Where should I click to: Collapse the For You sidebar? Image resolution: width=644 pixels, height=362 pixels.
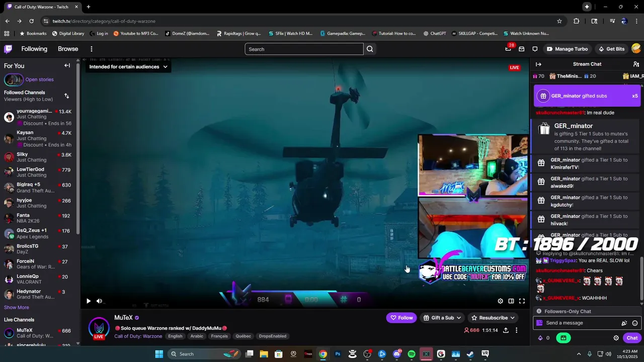click(67, 65)
